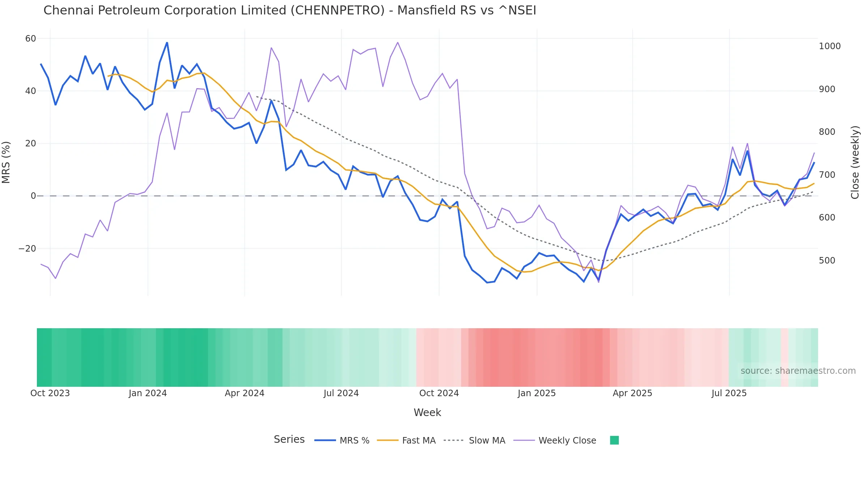Viewport: 868px width, 488px height.
Task: Click the 'Oct 2024' axis label
Action: (439, 393)
